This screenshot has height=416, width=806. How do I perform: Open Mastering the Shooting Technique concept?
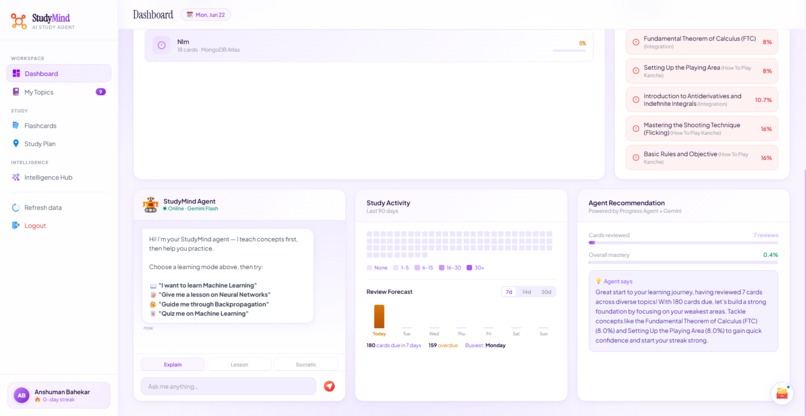coord(702,129)
